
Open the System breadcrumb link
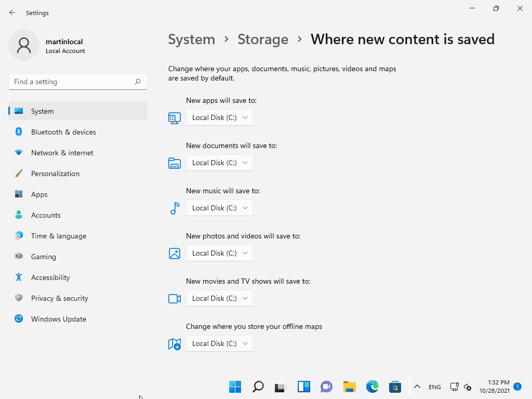(x=191, y=39)
